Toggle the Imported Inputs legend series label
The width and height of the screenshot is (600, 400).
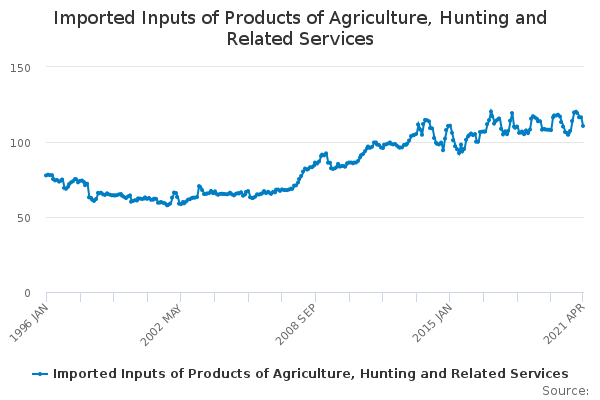(x=310, y=373)
